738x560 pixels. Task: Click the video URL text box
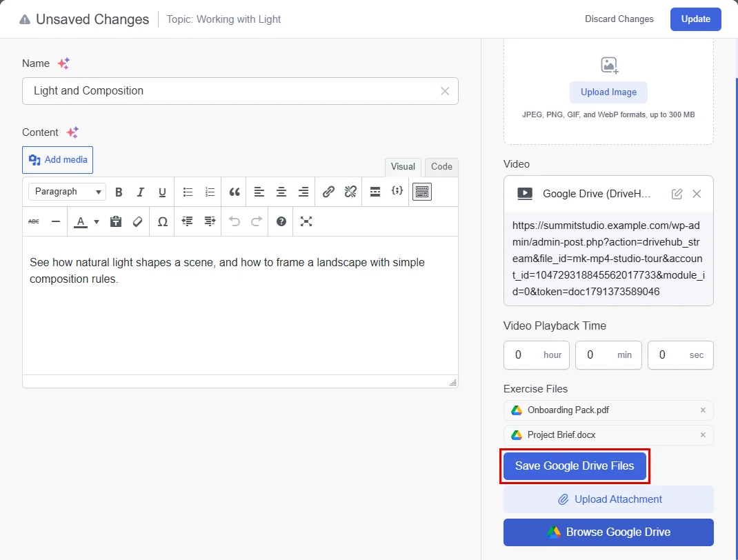[608, 259]
